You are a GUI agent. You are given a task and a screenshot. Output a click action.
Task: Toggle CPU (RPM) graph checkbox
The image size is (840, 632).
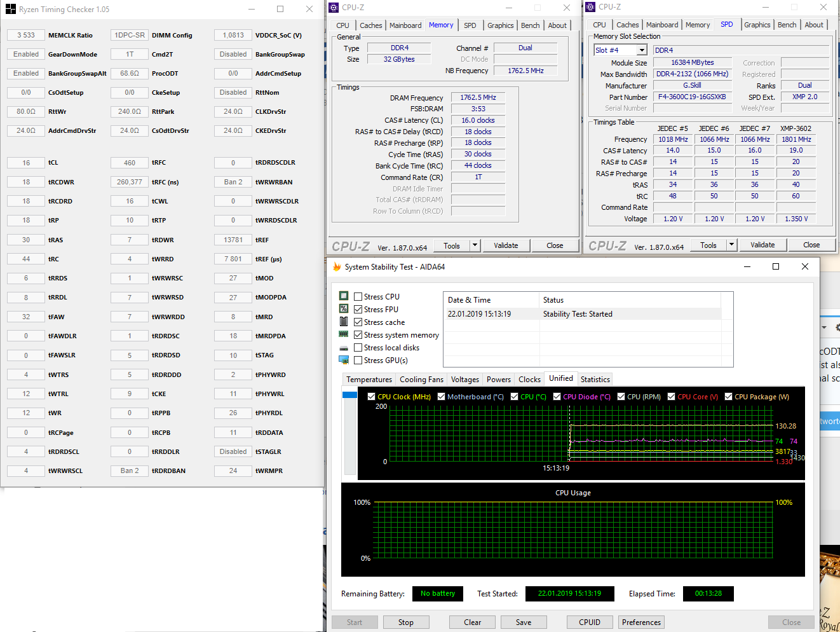coord(621,397)
